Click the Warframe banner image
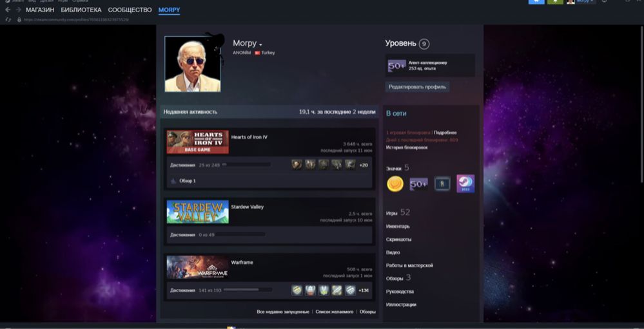Image resolution: width=644 pixels, height=329 pixels. click(x=197, y=267)
